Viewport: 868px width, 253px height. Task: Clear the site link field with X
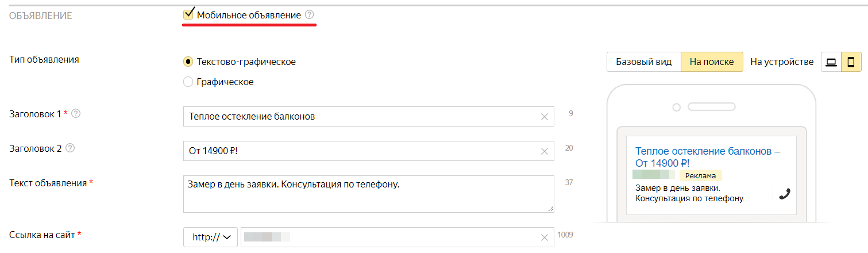point(545,237)
